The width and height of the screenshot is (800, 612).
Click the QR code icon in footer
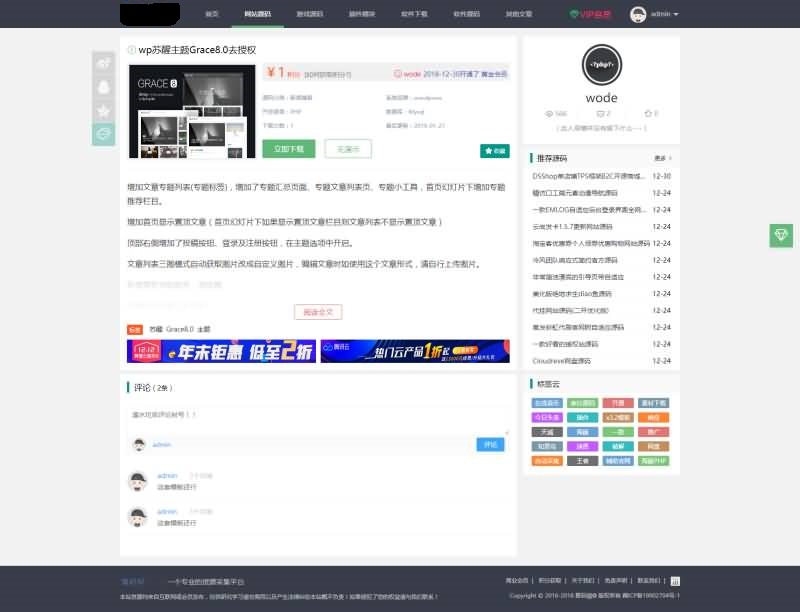pos(675,581)
